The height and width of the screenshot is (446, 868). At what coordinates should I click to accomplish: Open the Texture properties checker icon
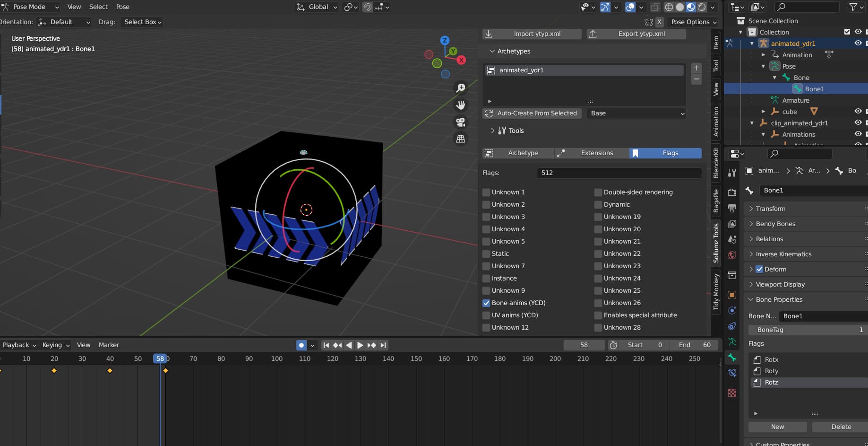pyautogui.click(x=732, y=393)
